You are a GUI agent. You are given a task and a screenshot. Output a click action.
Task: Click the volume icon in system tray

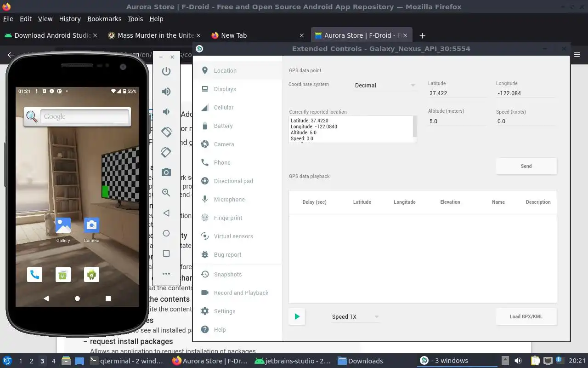(518, 361)
